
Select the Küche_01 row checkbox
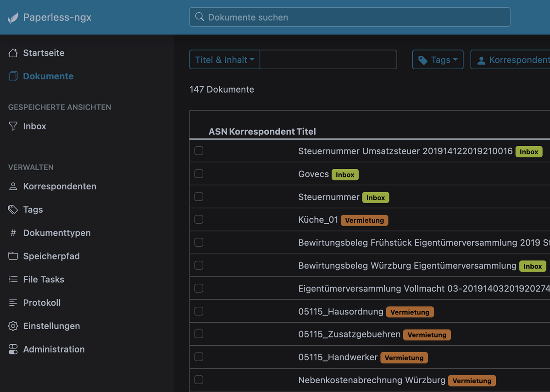[199, 220]
